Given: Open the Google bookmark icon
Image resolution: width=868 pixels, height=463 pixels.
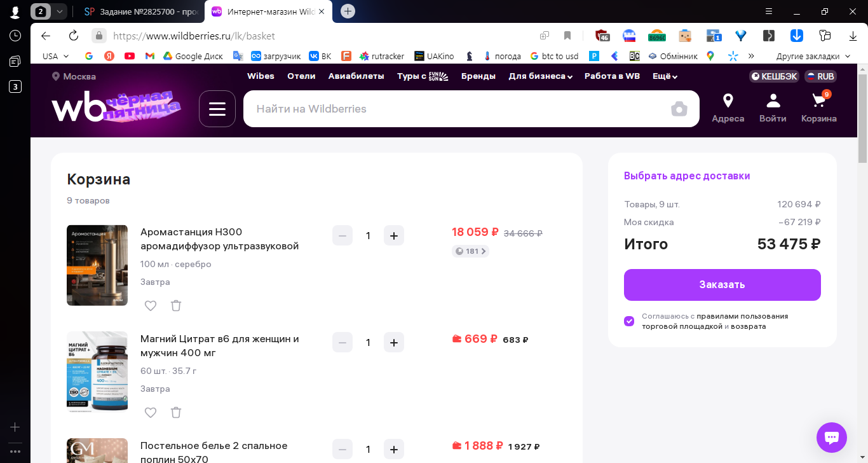Looking at the screenshot, I should tap(89, 56).
